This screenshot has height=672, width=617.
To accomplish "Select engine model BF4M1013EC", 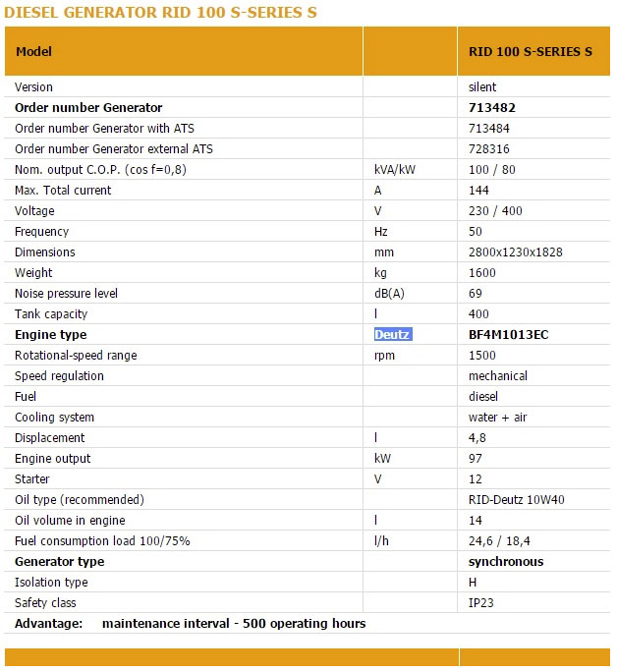I will coord(509,335).
